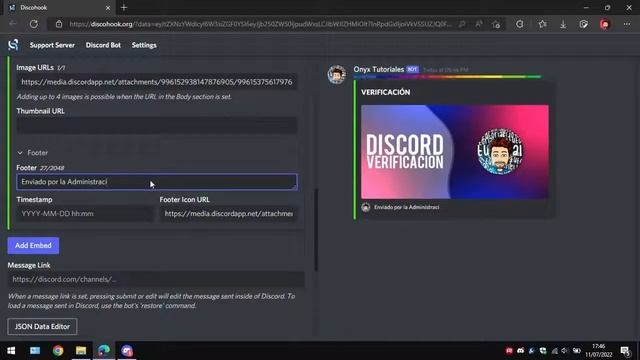Screen dimensions: 640x360
Task: Click the read aloud icon in the address bar
Action: (x=479, y=24)
